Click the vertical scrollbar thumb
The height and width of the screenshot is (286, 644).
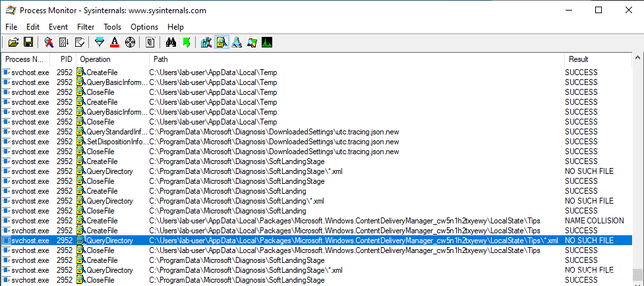[x=637, y=273]
